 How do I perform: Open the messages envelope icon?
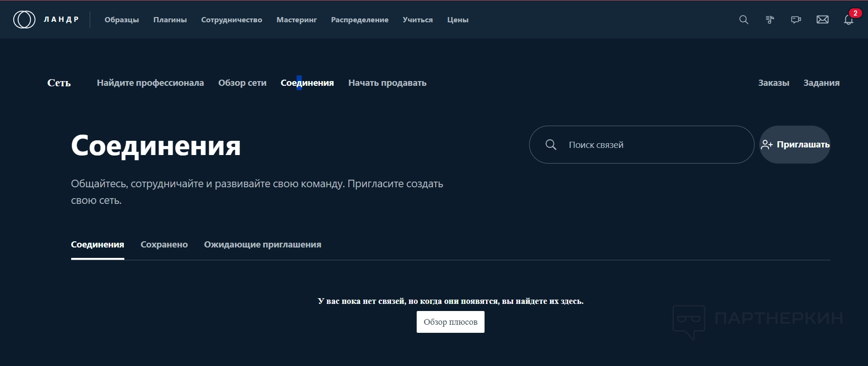pos(822,19)
